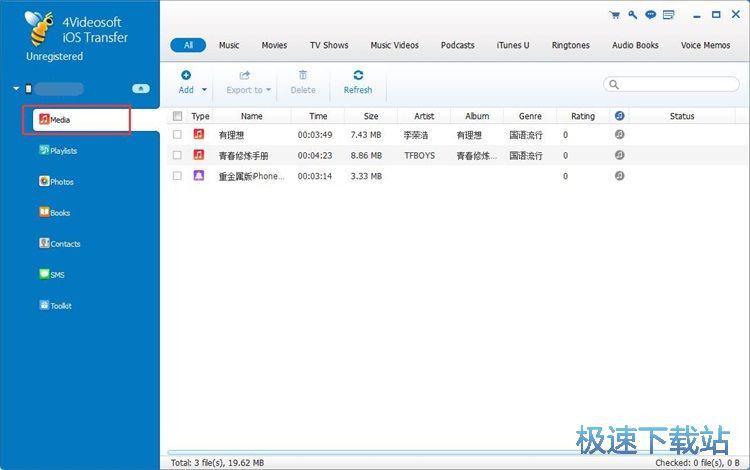This screenshot has height=470, width=750.
Task: Click the Refresh toolbar icon
Action: point(358,76)
